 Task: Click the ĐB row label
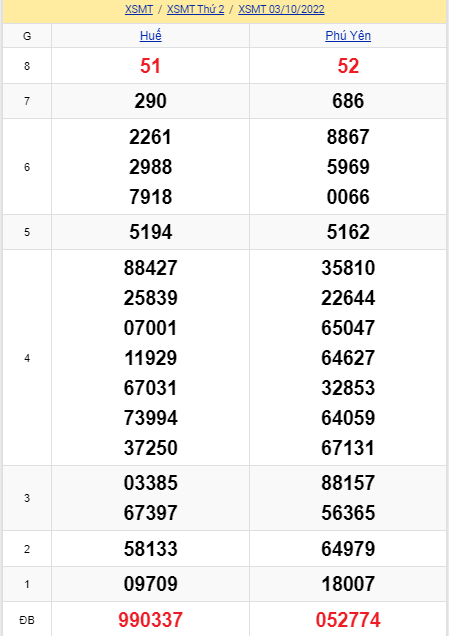(x=27, y=620)
